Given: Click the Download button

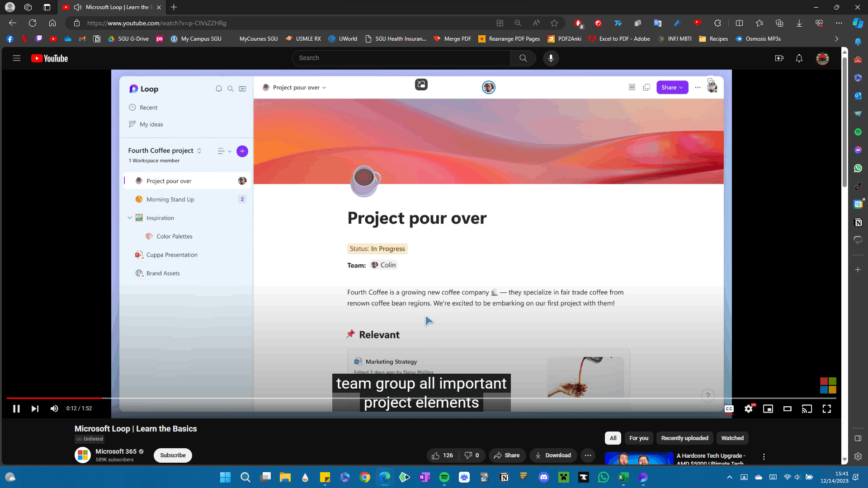Looking at the screenshot, I should click(553, 455).
